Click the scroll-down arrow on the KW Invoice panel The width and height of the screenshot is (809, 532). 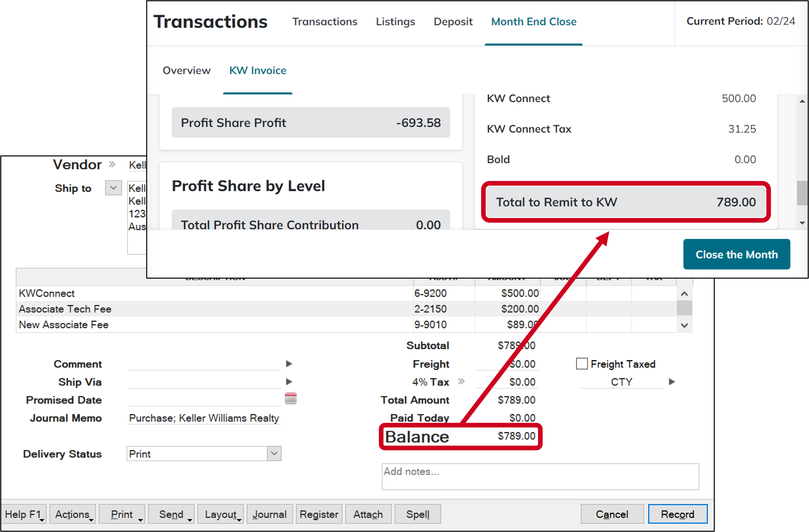click(802, 223)
